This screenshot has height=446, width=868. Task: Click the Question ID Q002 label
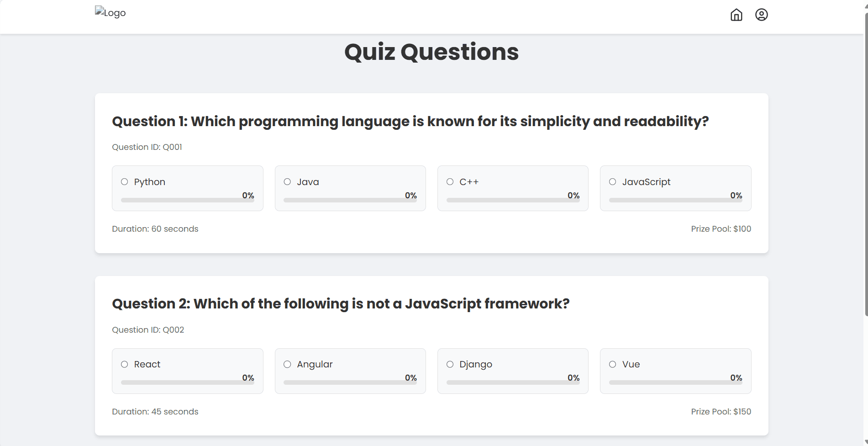(148, 330)
